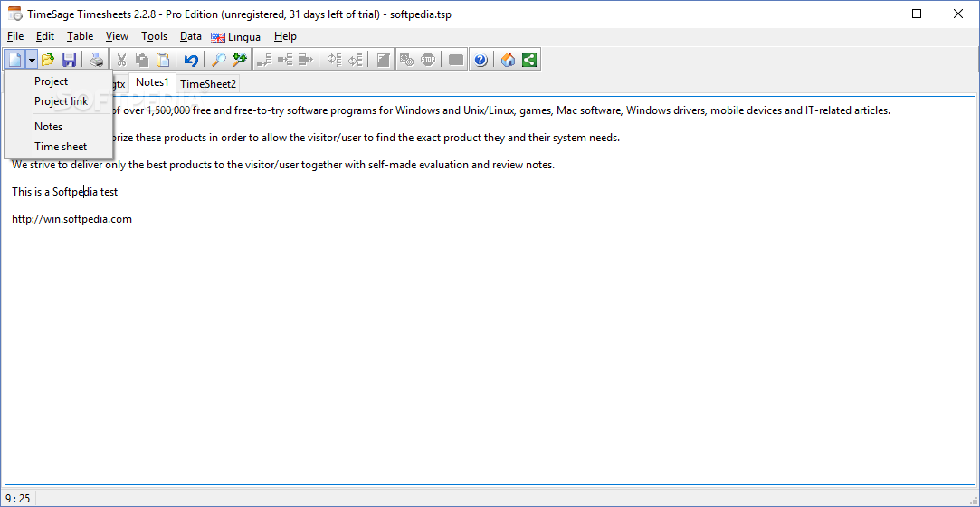This screenshot has width=980, height=507.
Task: Click the second greyed tree-structure toolbar icon
Action: point(285,60)
